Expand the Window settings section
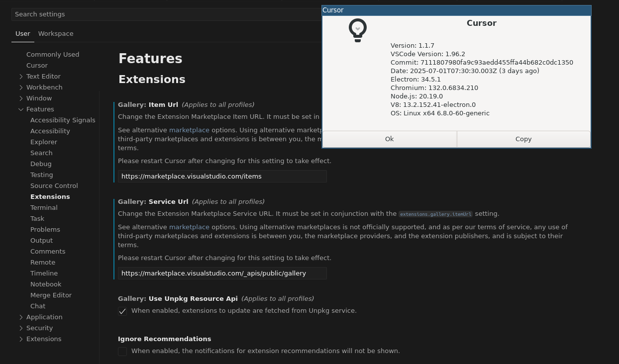Viewport: 619px width, 364px height. pos(21,98)
